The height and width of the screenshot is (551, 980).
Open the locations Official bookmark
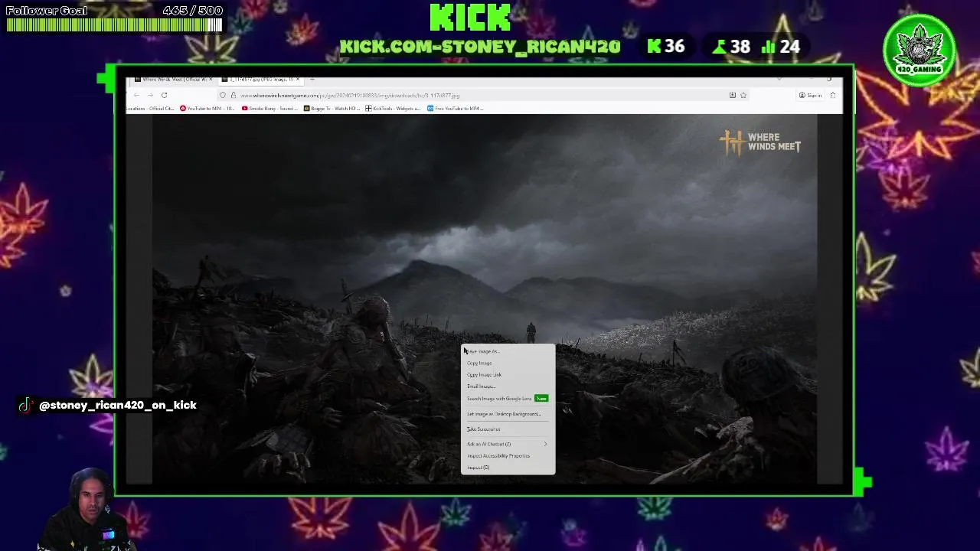[x=150, y=109]
